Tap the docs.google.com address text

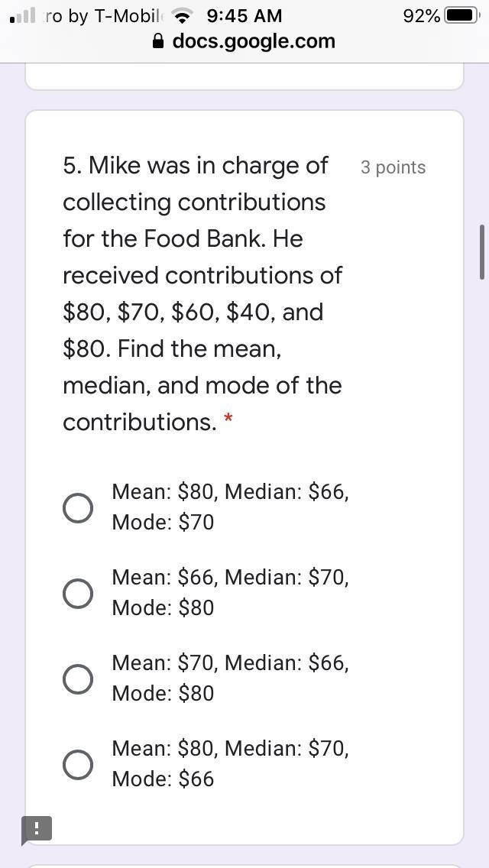coord(254,41)
